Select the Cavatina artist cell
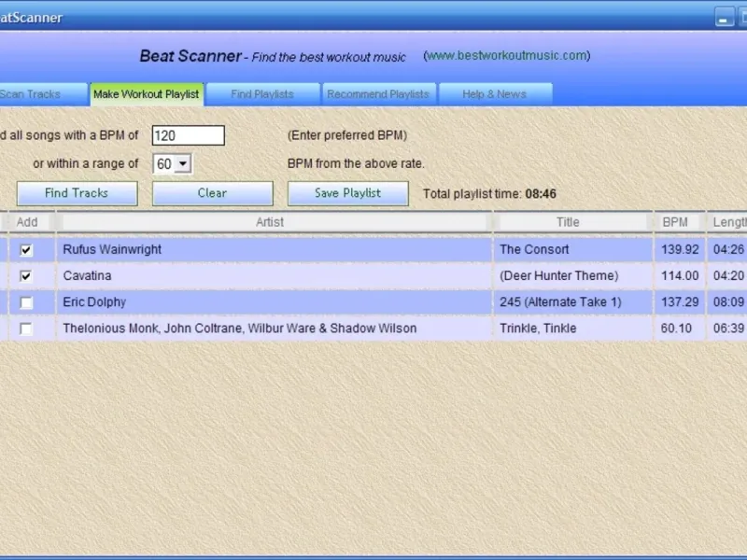747x560 pixels. click(275, 275)
